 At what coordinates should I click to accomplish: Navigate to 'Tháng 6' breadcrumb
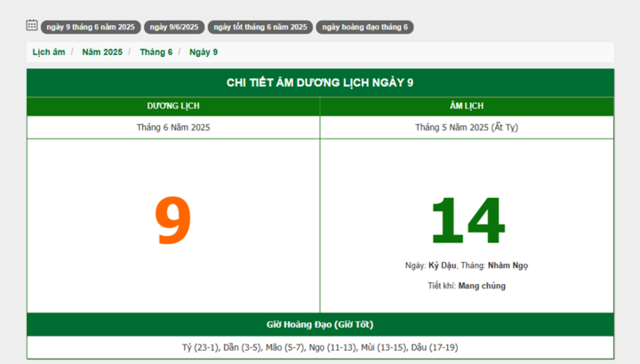click(156, 52)
